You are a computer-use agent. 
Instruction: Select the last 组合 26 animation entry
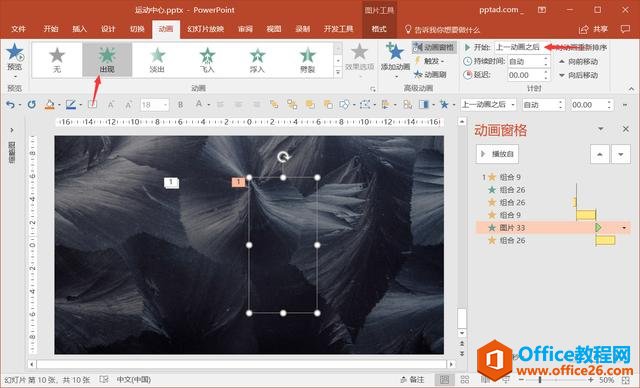pyautogui.click(x=553, y=240)
